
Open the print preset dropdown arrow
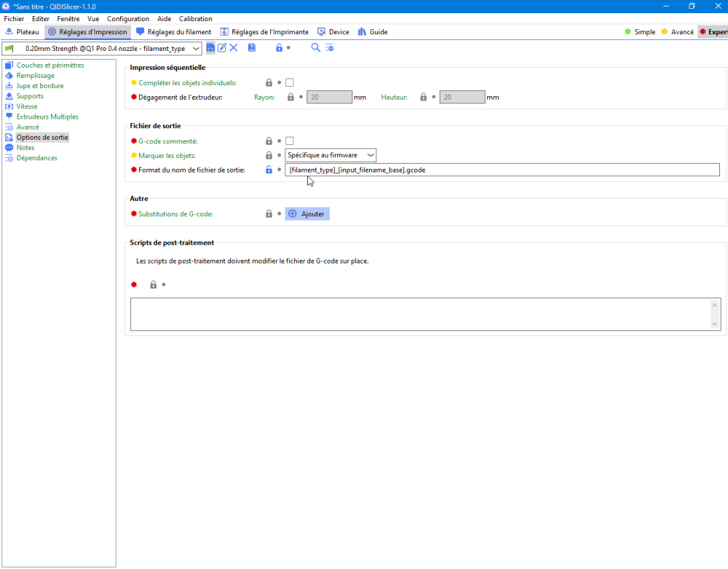(196, 48)
